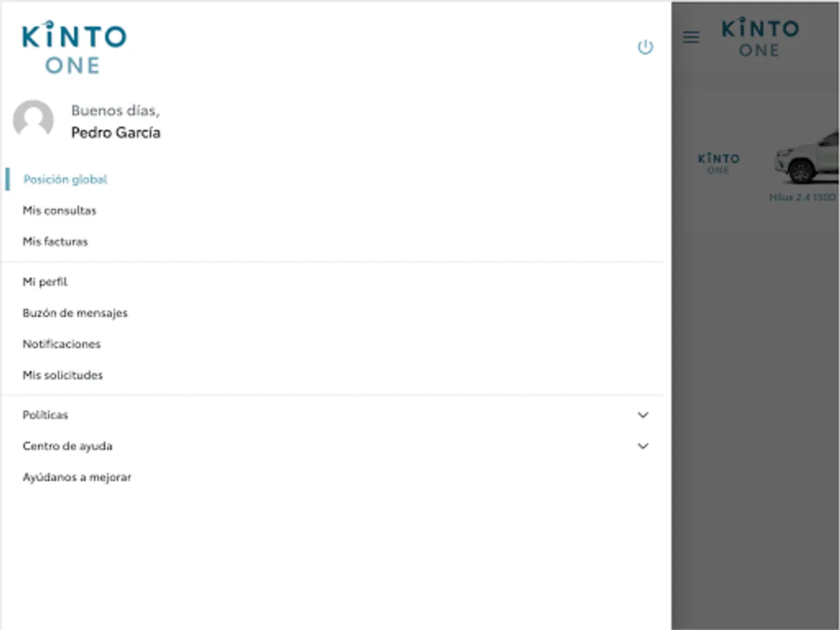
Task: Go to Mis facturas
Action: 55,241
